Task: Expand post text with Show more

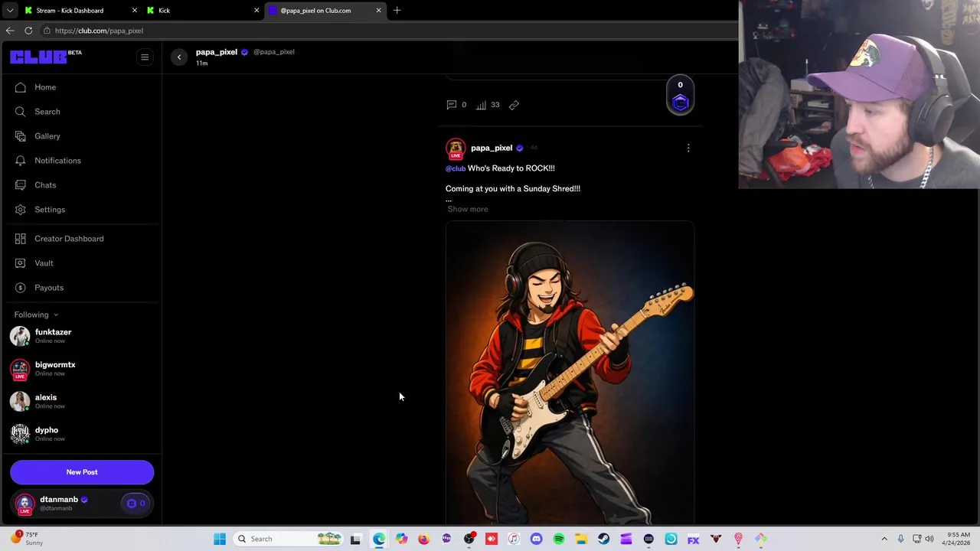Action: point(468,209)
